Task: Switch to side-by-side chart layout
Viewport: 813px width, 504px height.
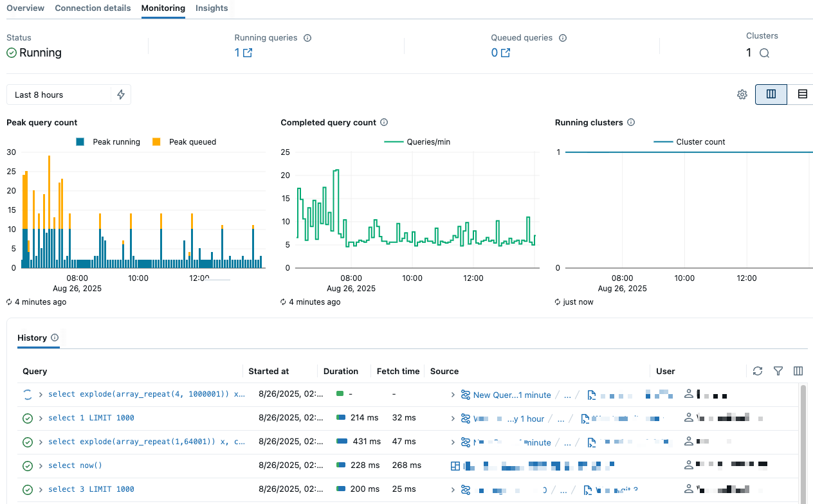Action: click(x=771, y=94)
